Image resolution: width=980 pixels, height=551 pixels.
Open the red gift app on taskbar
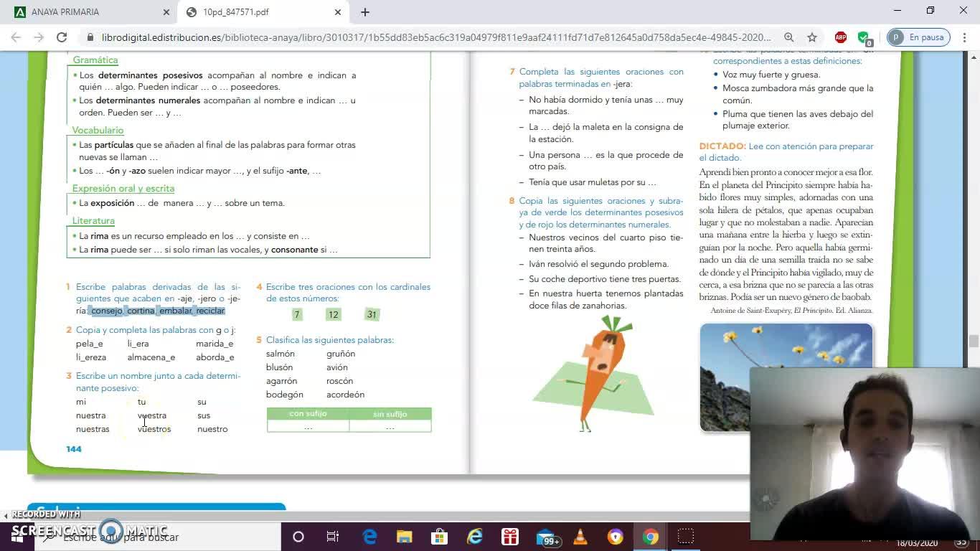click(510, 537)
